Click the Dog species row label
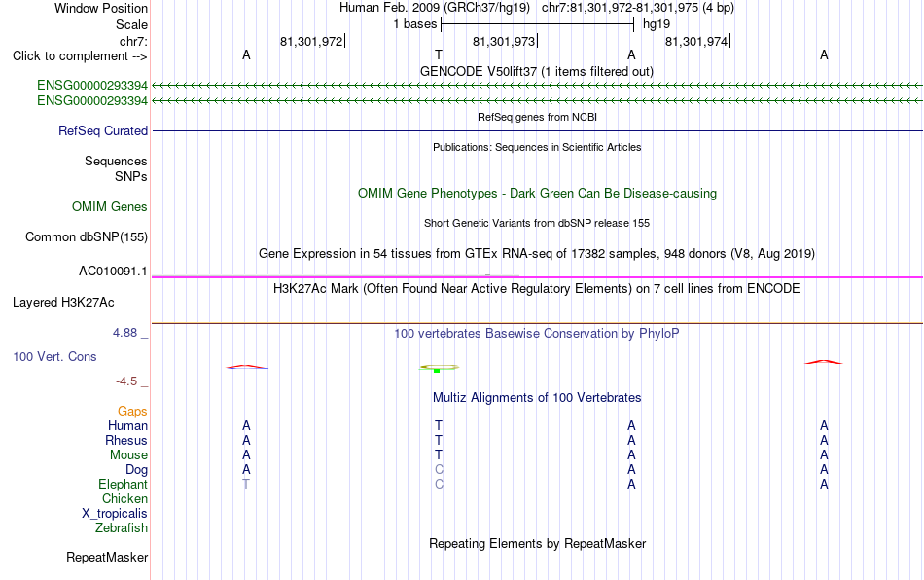924x580 pixels. 136,470
